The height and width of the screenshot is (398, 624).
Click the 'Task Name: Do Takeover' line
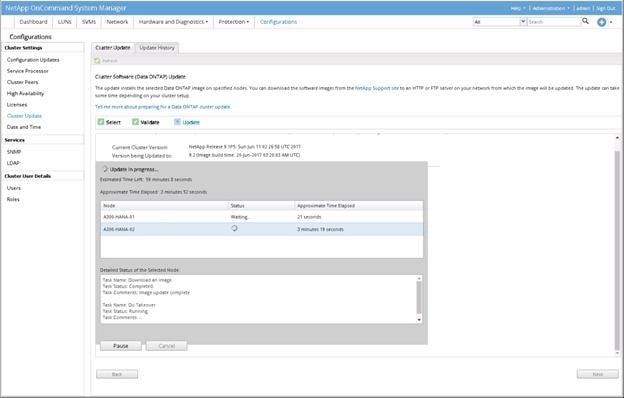coord(129,305)
